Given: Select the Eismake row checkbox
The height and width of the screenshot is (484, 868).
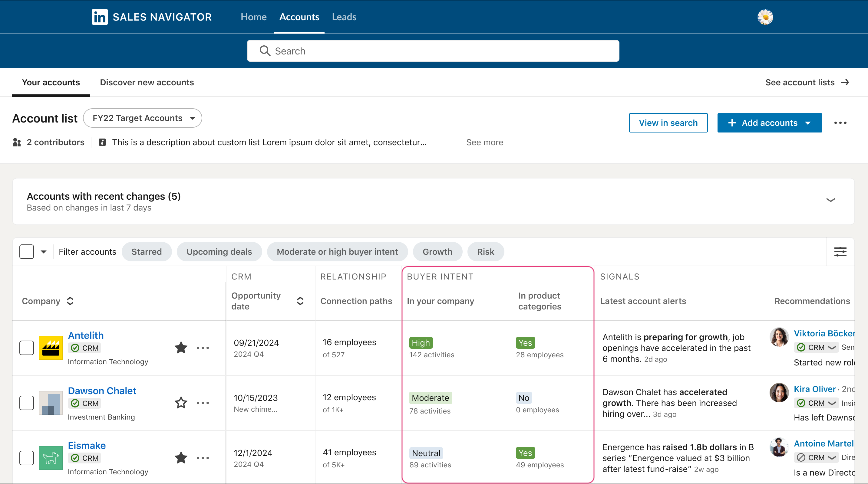Looking at the screenshot, I should (27, 457).
